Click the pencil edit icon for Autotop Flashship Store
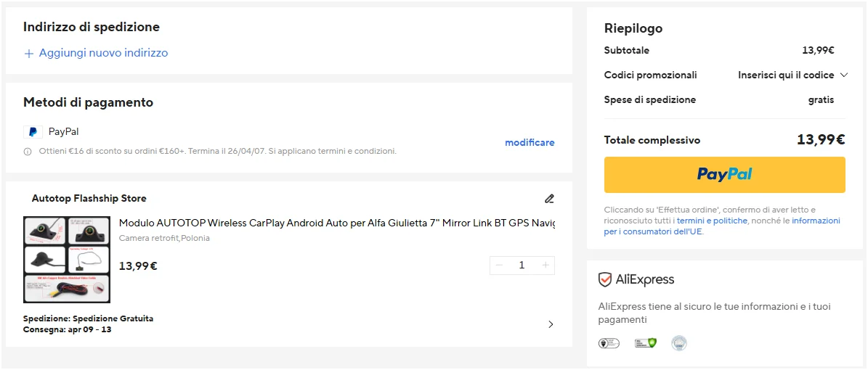868x370 pixels. coord(549,199)
